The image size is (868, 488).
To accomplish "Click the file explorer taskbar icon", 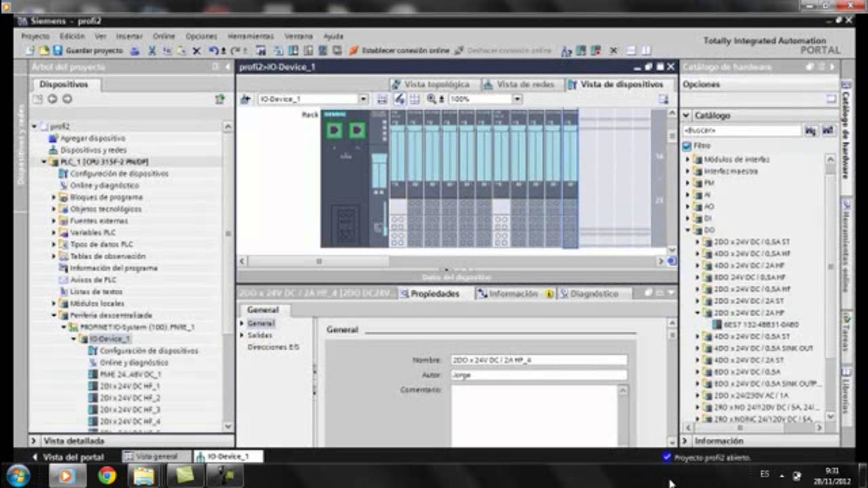I will click(144, 476).
